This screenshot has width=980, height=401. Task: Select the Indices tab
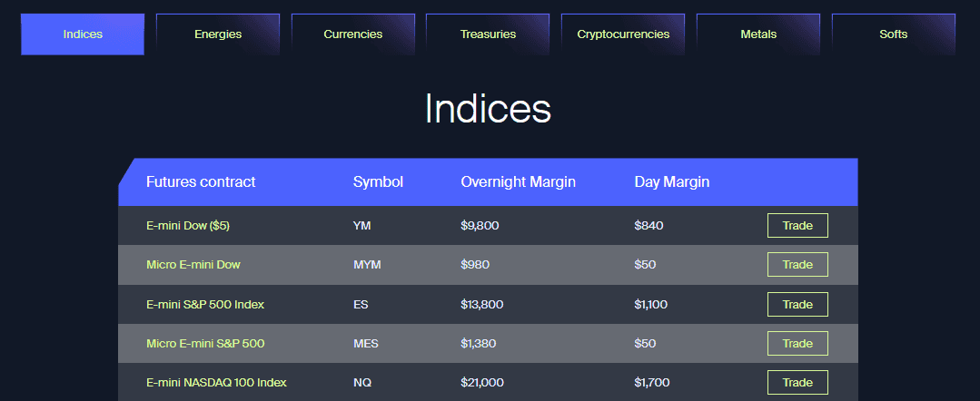click(83, 34)
